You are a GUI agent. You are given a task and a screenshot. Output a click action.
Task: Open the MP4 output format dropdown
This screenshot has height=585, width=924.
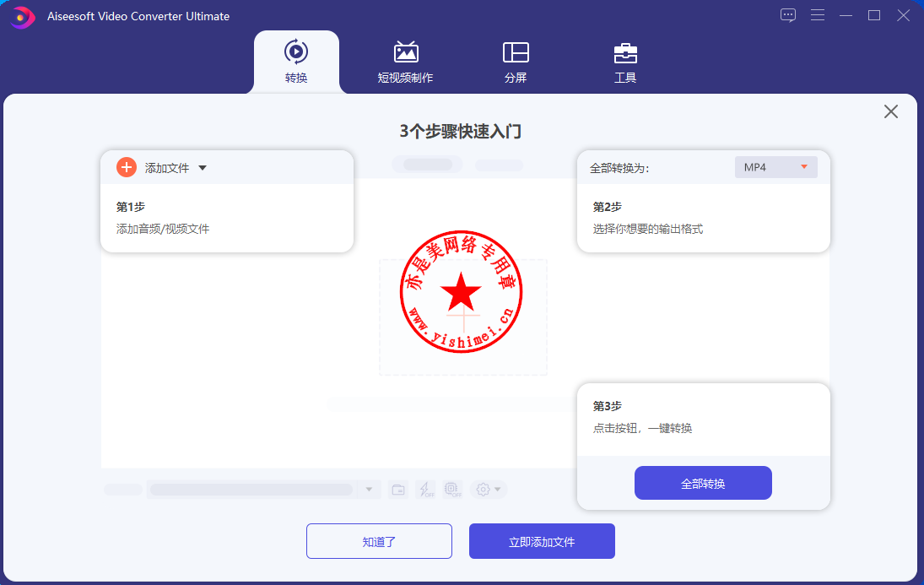pyautogui.click(x=775, y=167)
